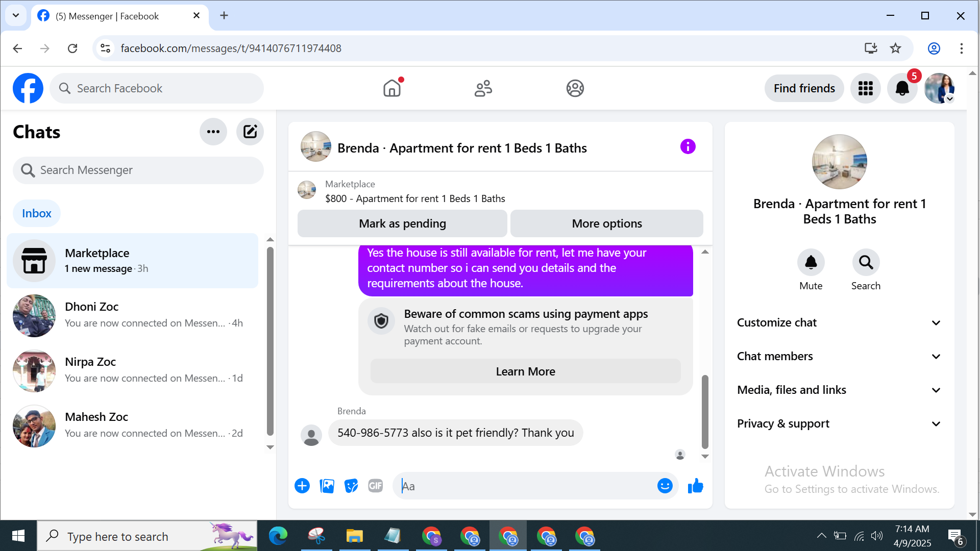Expand Privacy & support section
The height and width of the screenshot is (551, 980).
pos(839,423)
